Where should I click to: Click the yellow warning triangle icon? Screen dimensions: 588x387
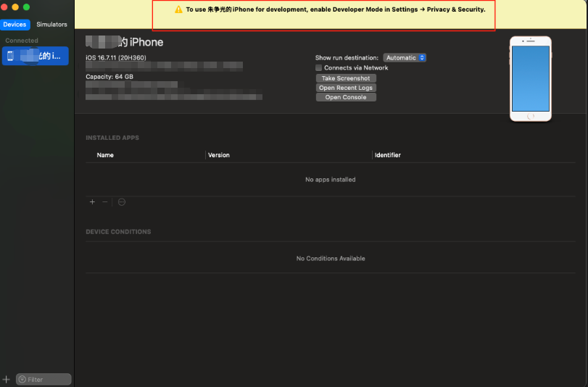pyautogui.click(x=178, y=9)
